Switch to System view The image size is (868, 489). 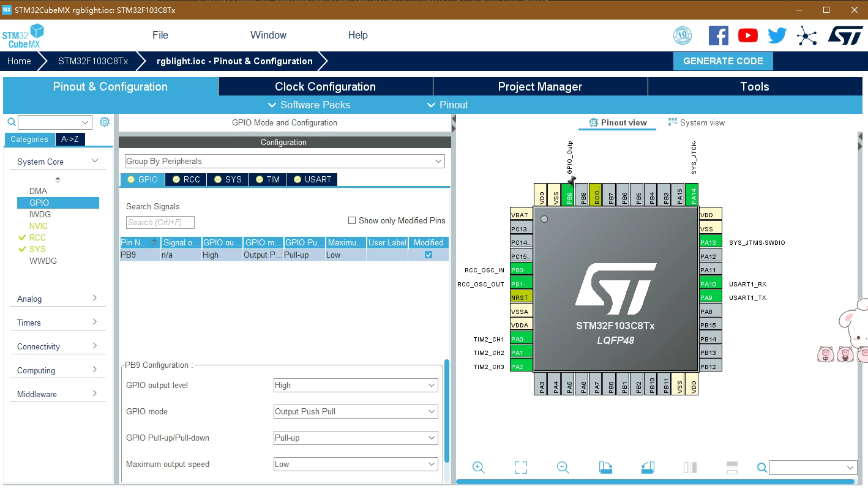[x=697, y=122]
